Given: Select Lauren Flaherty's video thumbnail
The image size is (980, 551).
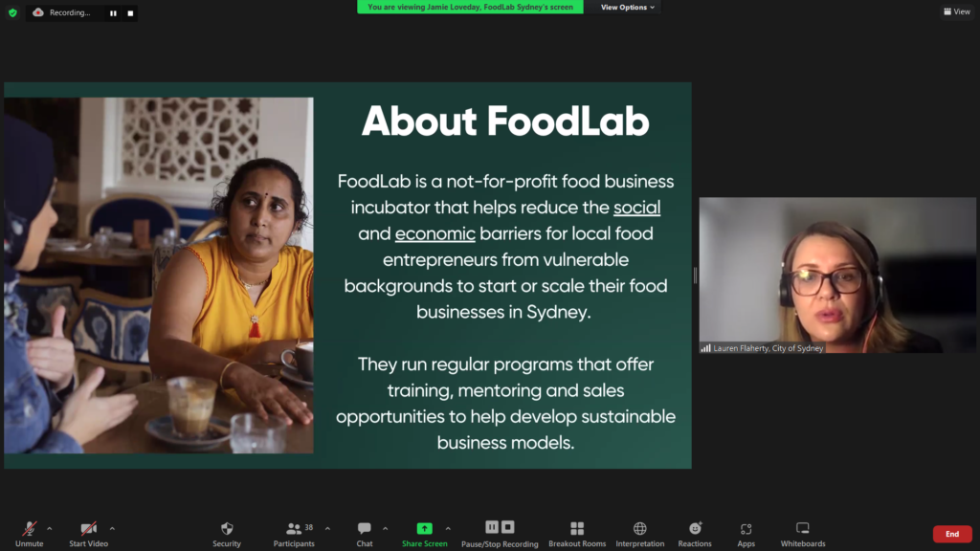Looking at the screenshot, I should click(836, 275).
